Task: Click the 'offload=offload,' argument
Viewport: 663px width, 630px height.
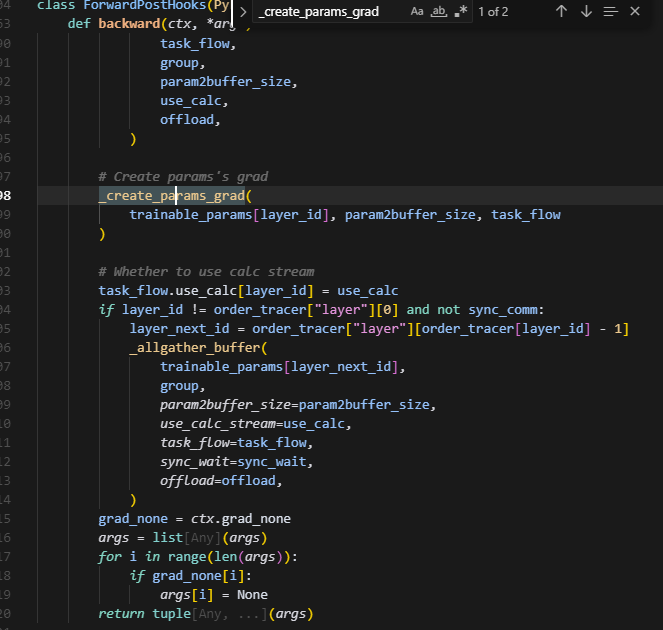Action: 221,481
